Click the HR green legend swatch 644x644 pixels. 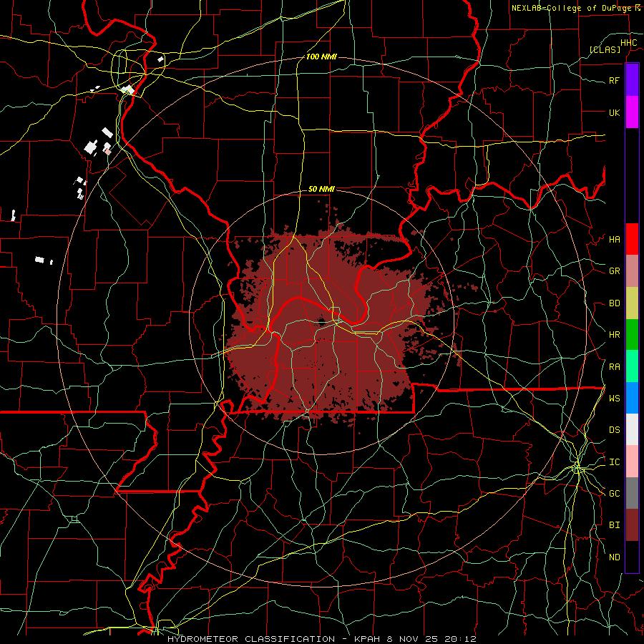point(632,334)
